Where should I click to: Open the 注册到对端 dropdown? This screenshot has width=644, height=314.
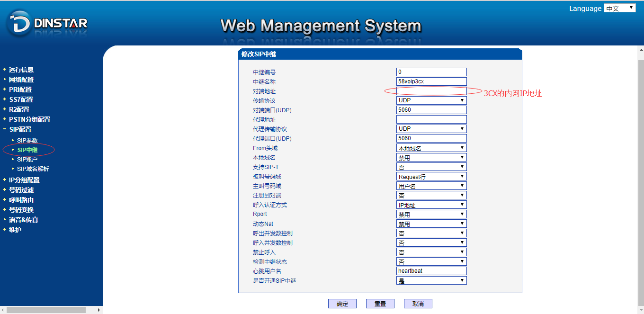[431, 195]
